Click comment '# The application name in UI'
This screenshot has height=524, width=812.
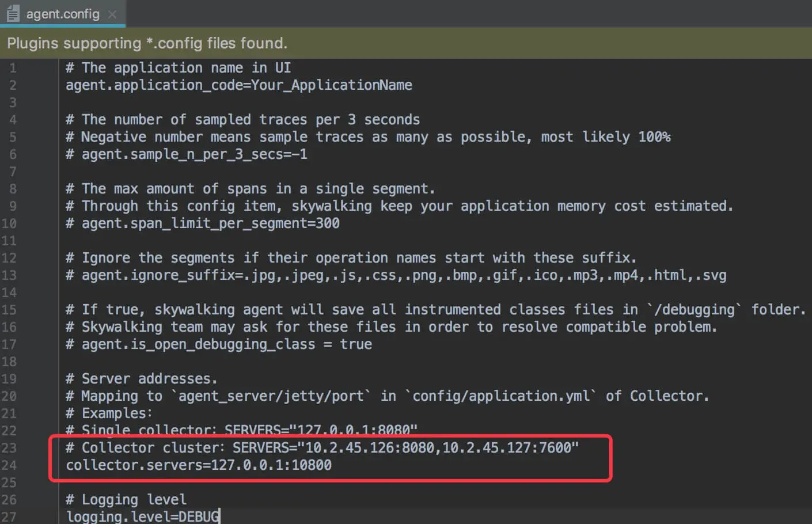(178, 68)
